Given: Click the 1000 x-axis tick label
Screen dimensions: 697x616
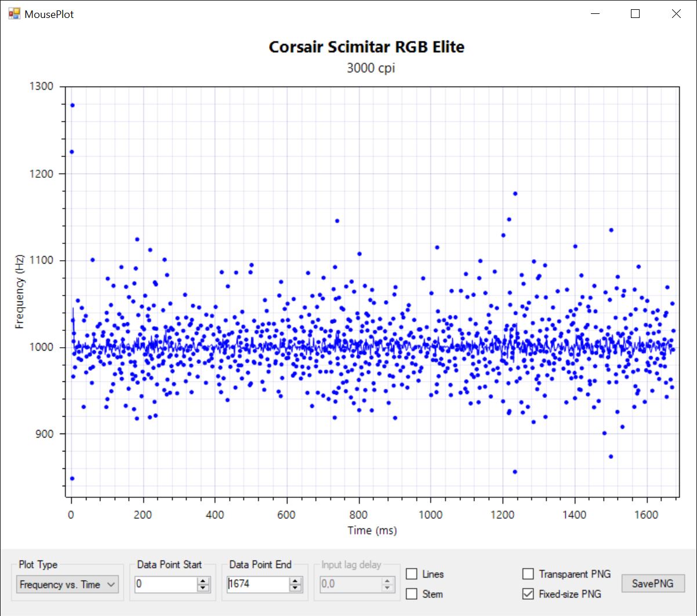Looking at the screenshot, I should (431, 514).
